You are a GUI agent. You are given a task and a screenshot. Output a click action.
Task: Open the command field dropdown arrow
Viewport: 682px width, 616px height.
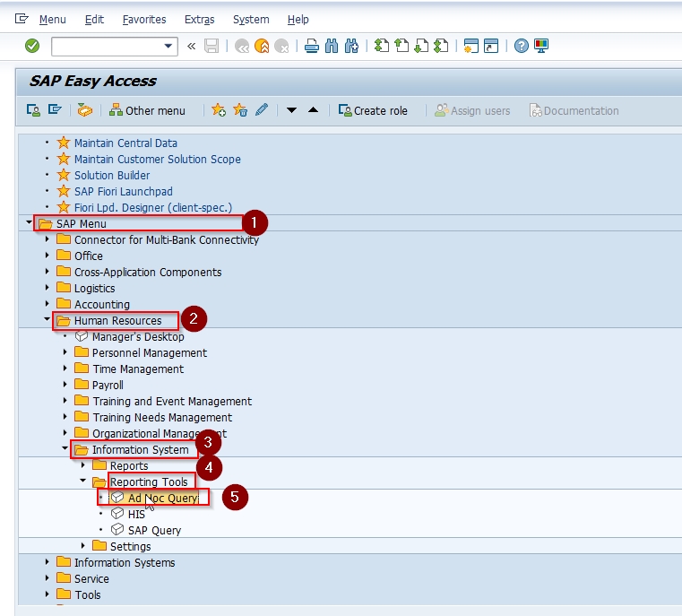click(168, 46)
